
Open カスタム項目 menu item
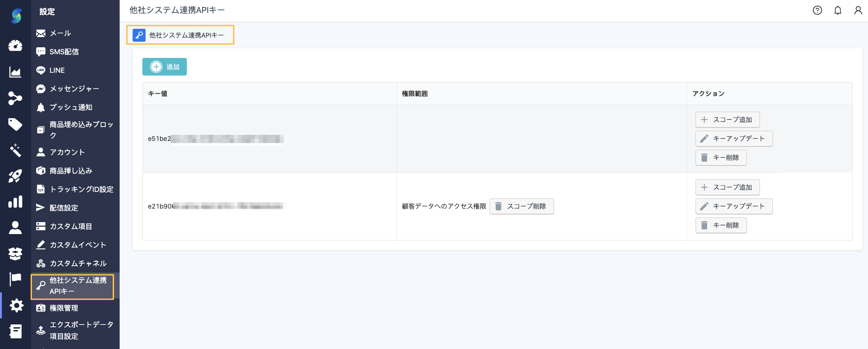click(x=75, y=226)
